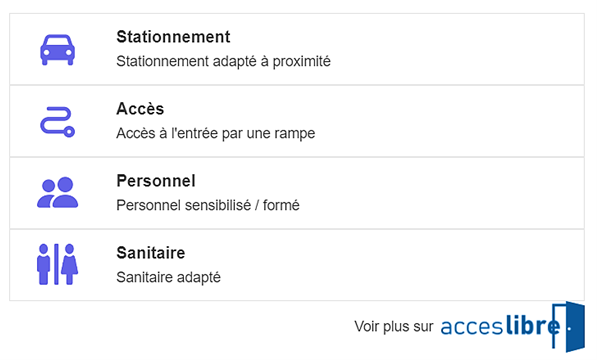Click 'Voir plus sur' text
597x360 pixels.
(x=394, y=327)
